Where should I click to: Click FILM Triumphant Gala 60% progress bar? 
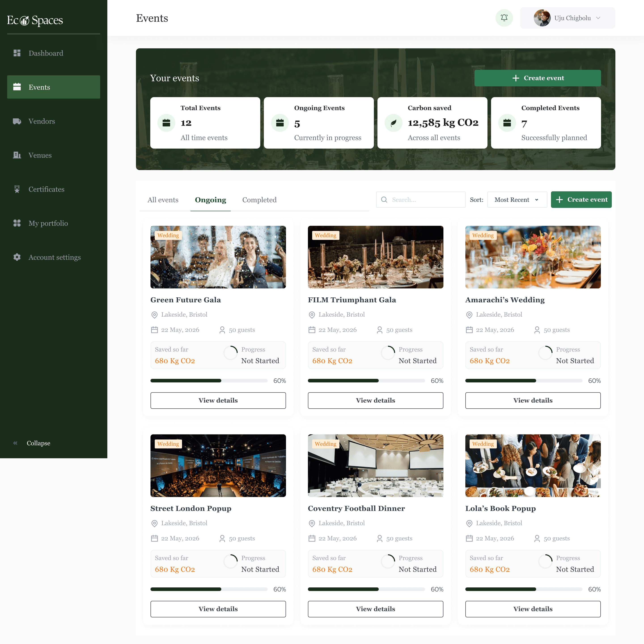click(366, 381)
